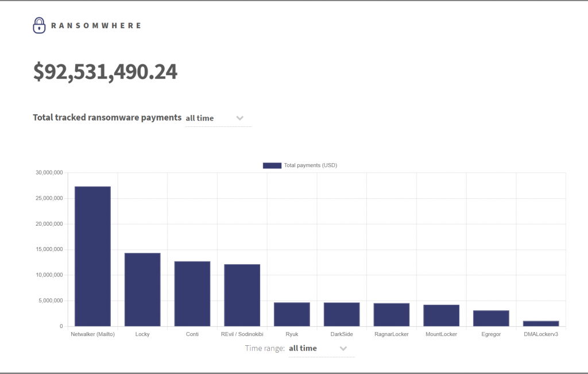The image size is (588, 374).
Task: Click the $92,531,490.24 total amount
Action: click(x=106, y=72)
